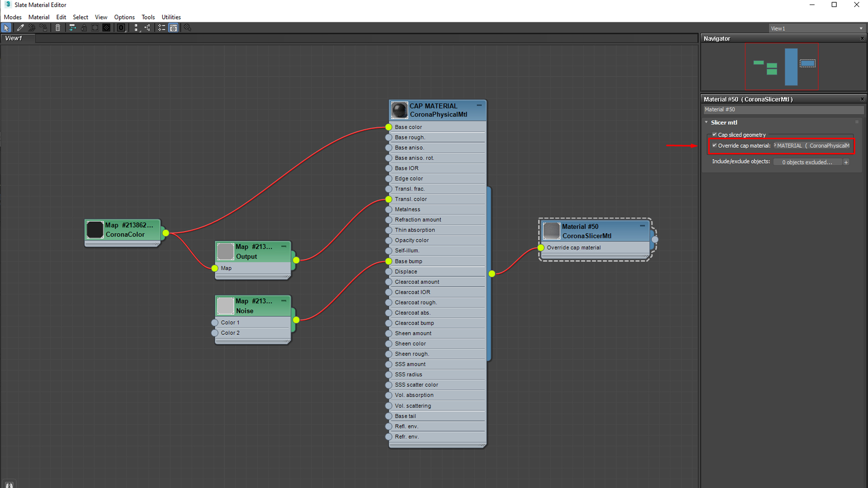Image resolution: width=868 pixels, height=488 pixels.
Task: Open the Edit menu
Action: point(61,17)
